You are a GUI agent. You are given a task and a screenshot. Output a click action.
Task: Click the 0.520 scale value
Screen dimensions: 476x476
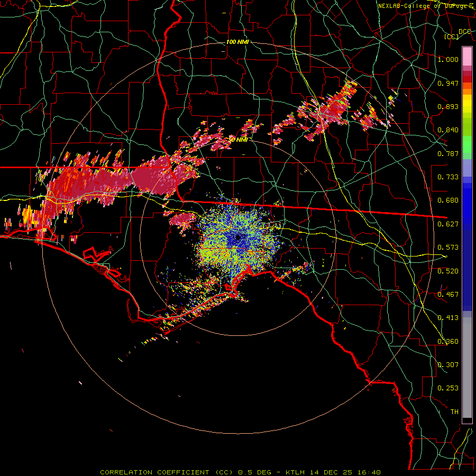448,271
